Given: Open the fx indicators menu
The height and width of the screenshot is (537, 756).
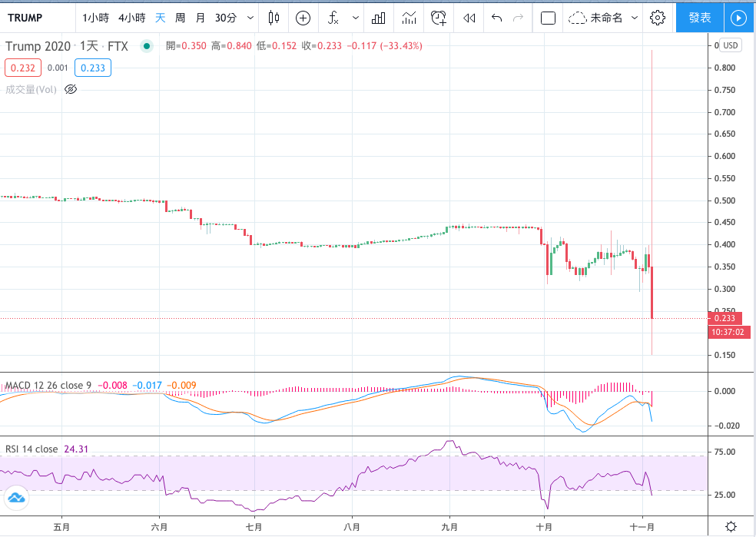Looking at the screenshot, I should tap(333, 18).
